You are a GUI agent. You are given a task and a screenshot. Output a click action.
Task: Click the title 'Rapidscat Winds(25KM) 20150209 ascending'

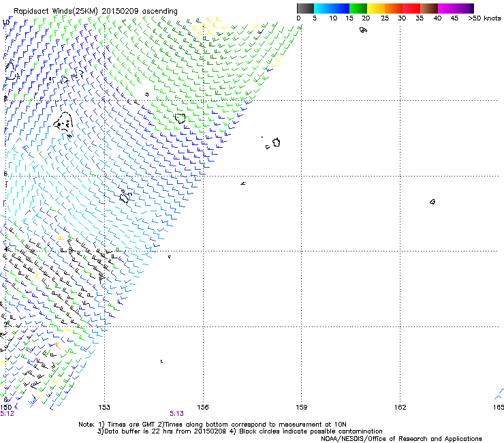click(95, 12)
